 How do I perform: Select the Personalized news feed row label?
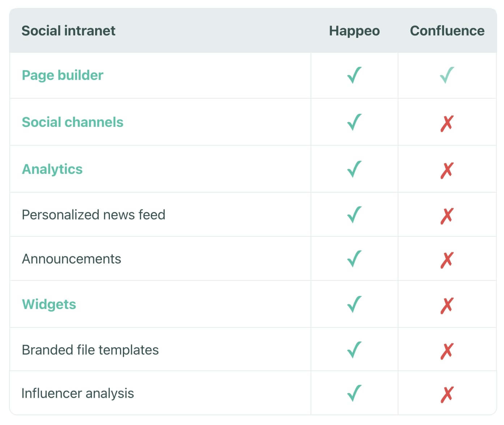[x=93, y=215]
